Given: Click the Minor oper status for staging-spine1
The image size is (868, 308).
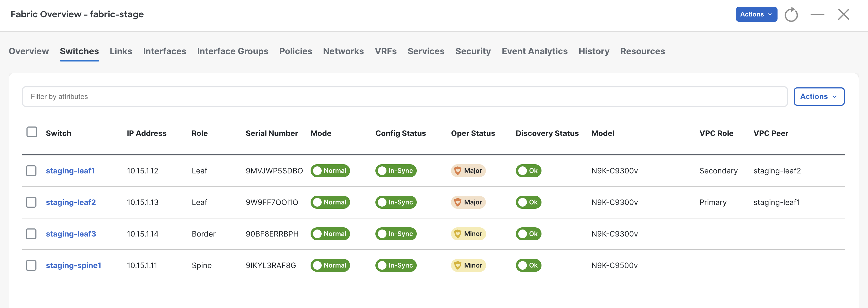Looking at the screenshot, I should tap(468, 265).
